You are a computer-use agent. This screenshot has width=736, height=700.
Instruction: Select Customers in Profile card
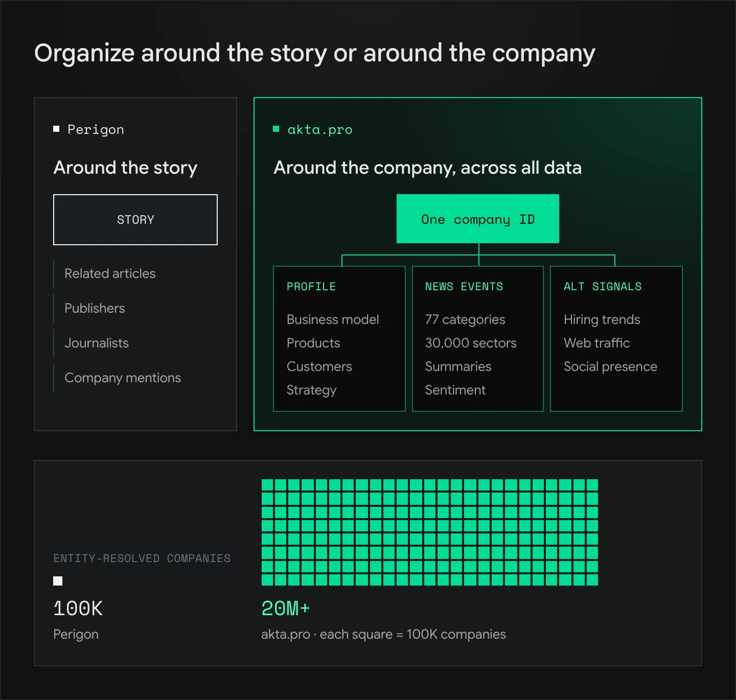(x=319, y=366)
